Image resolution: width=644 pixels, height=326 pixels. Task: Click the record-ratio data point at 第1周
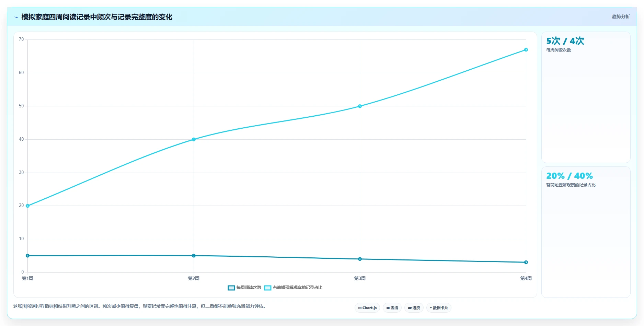coord(28,206)
